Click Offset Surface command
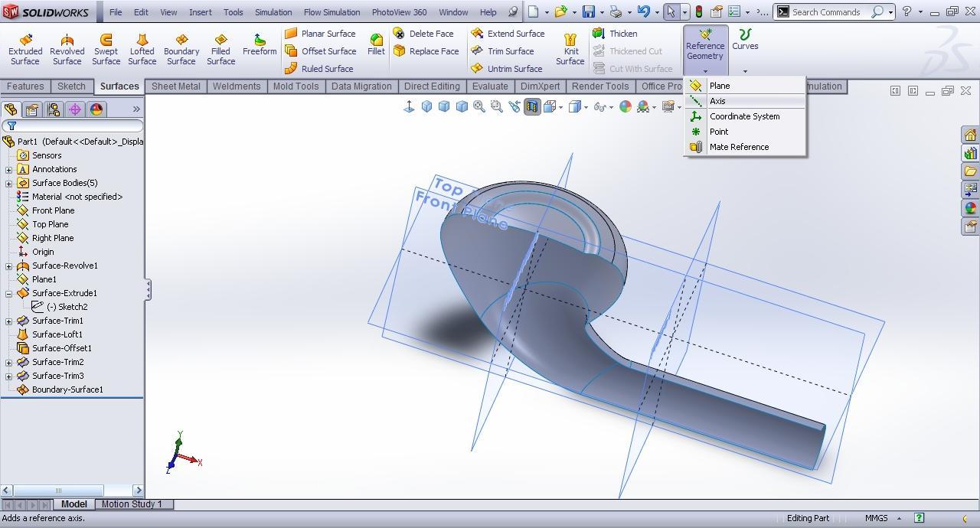The width and height of the screenshot is (980, 528). coord(320,51)
